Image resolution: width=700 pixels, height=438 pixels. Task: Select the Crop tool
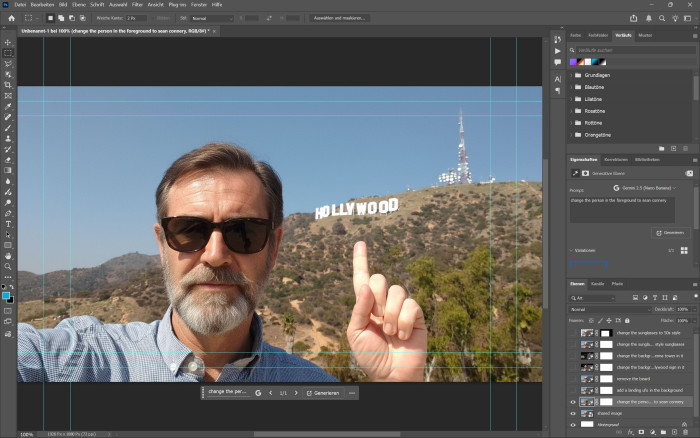pyautogui.click(x=8, y=85)
